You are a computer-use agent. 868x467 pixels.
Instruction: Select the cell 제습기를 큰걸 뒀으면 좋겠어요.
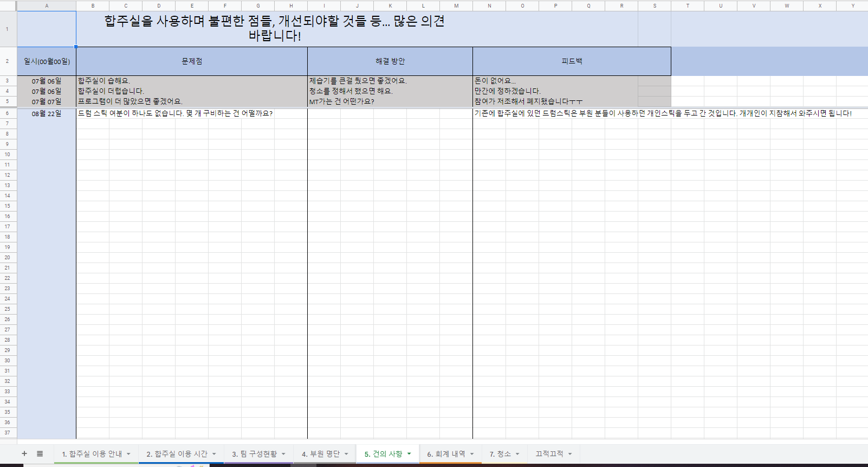tap(390, 81)
